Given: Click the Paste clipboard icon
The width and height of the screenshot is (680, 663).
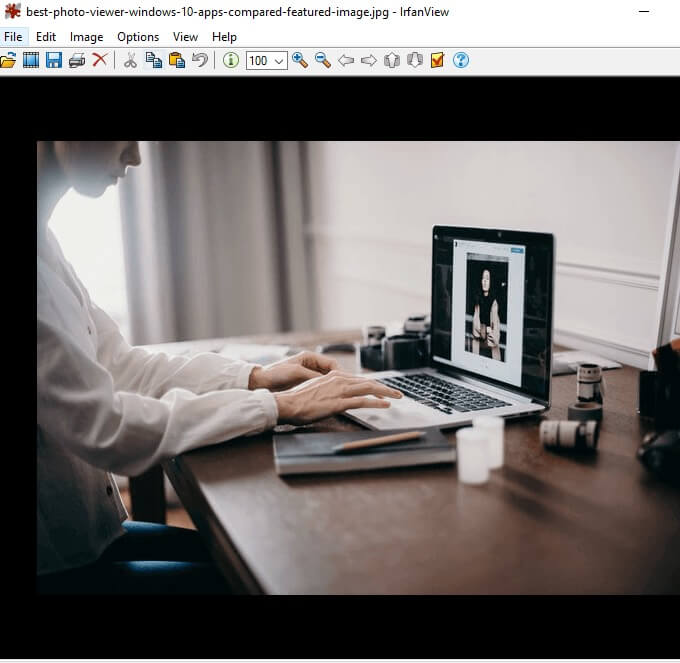Looking at the screenshot, I should point(177,60).
